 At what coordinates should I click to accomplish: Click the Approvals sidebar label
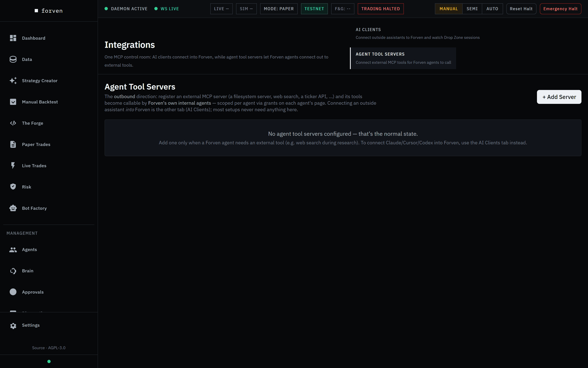(33, 292)
